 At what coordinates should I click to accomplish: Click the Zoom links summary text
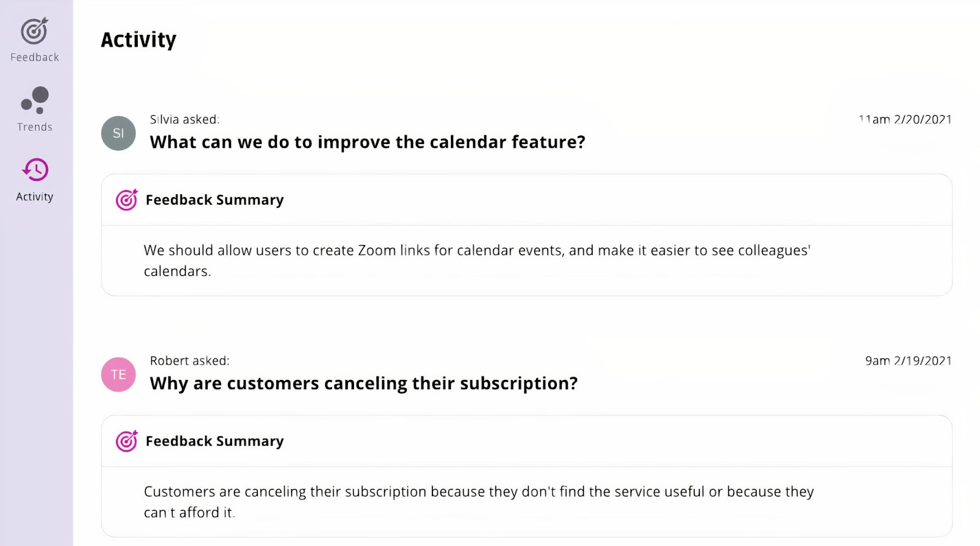[477, 260]
